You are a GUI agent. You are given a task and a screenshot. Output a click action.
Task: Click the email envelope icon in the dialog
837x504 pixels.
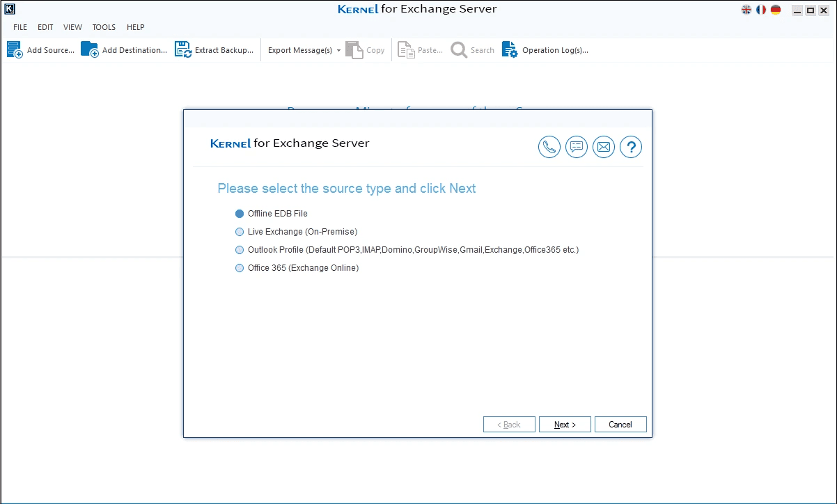coord(604,147)
